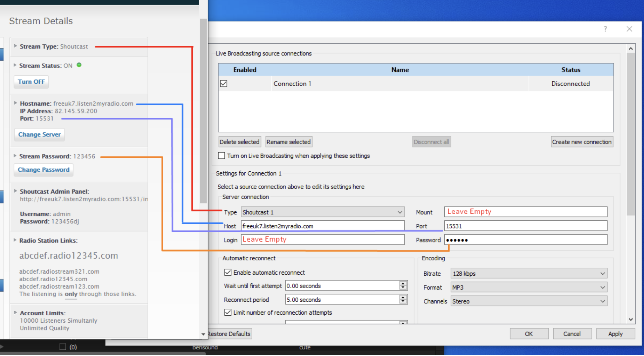Click the Host input field
Screen dimensions: 644x356
322,226
